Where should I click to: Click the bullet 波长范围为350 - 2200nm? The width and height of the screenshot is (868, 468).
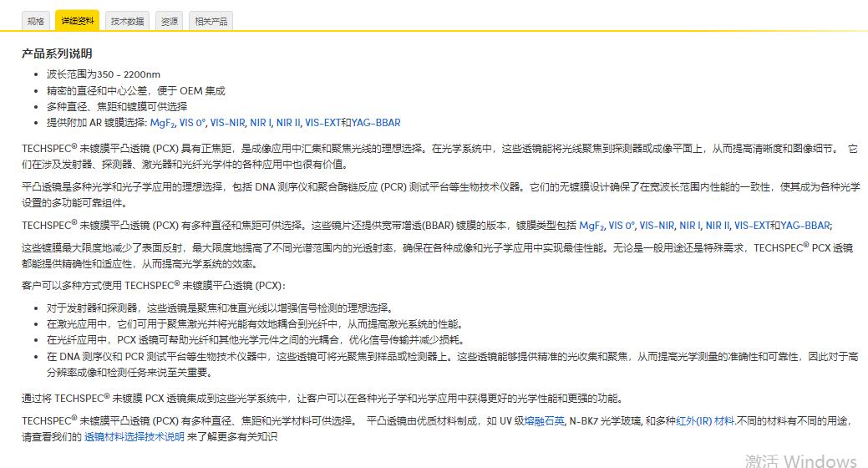[x=104, y=74]
